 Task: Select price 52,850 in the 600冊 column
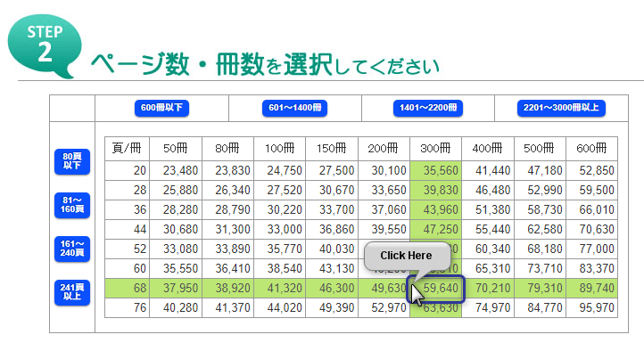point(592,171)
